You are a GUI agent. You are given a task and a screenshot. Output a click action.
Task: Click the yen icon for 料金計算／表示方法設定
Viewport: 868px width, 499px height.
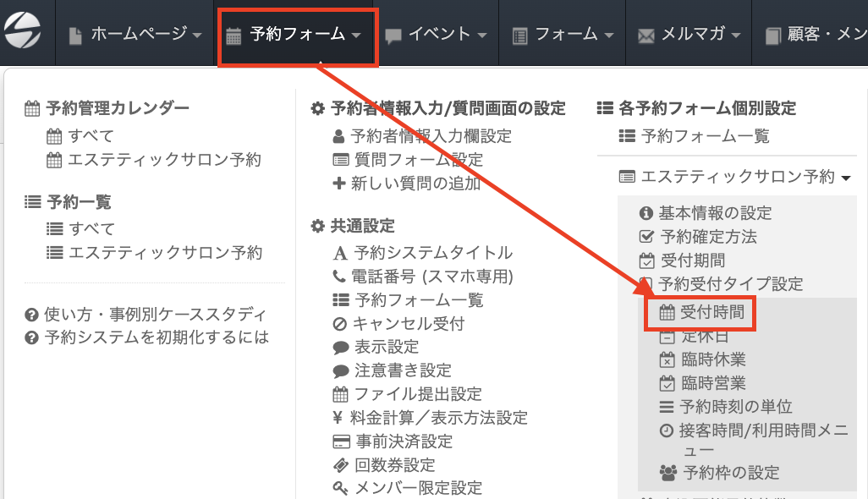(339, 418)
